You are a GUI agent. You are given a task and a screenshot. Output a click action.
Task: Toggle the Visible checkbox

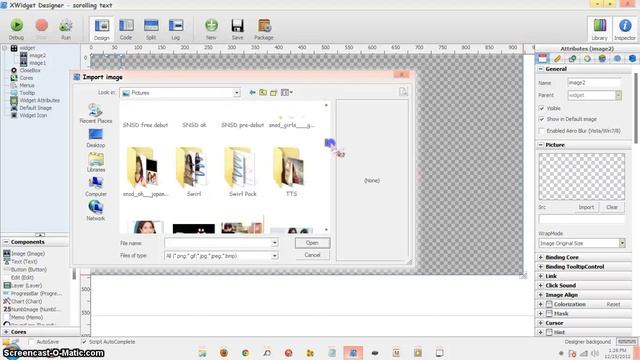click(x=542, y=108)
